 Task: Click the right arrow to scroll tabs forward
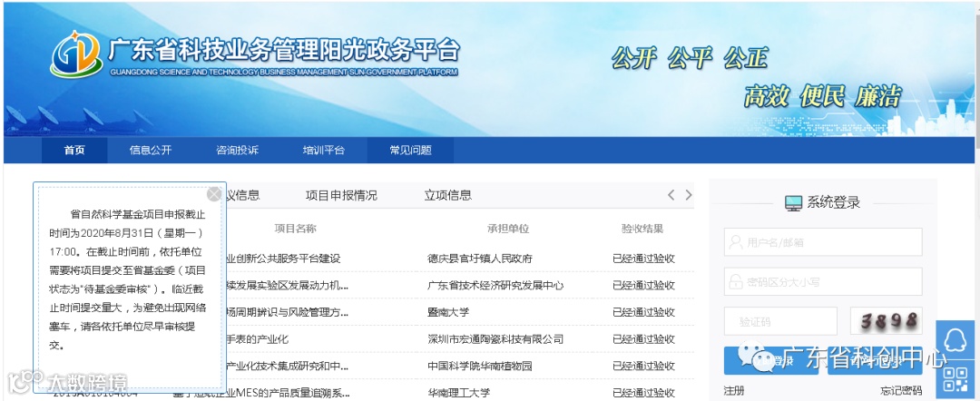(688, 195)
